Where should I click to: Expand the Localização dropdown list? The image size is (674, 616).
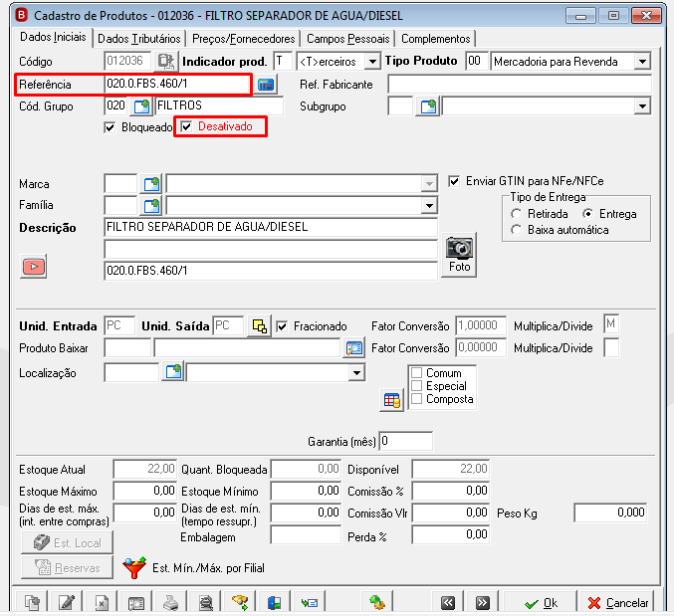point(356,373)
